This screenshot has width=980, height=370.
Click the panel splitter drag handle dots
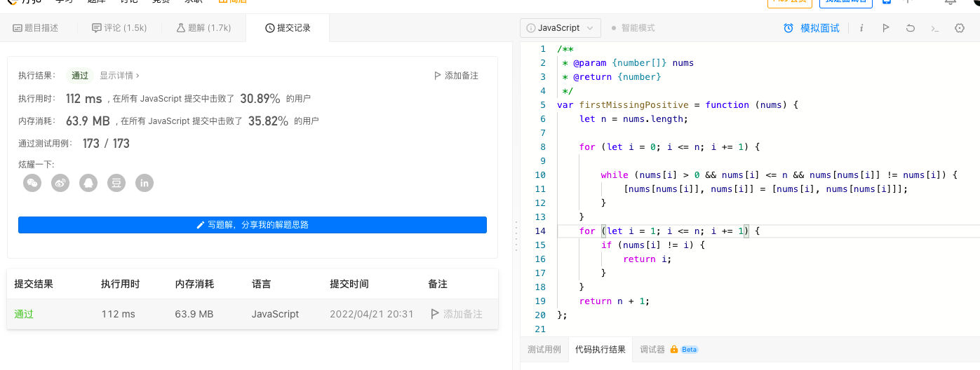[516, 235]
